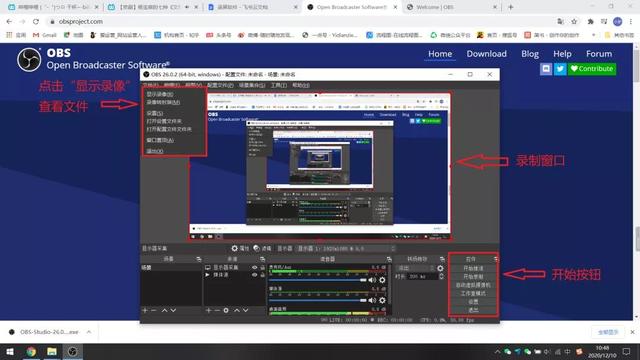The height and width of the screenshot is (360, 640).
Task: Click 开始录制 in the Controls dock
Action: (473, 277)
